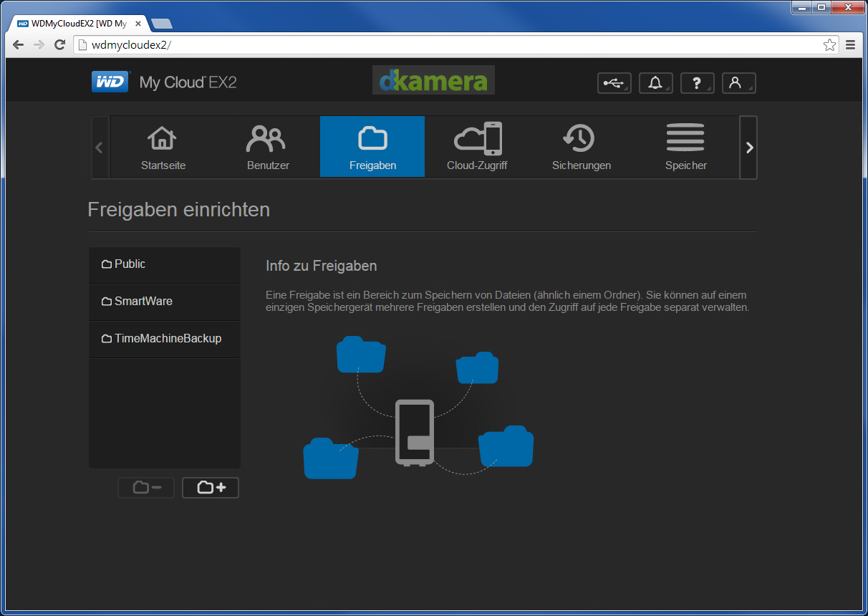Select the Freigaben shares tab
868x616 pixels.
[x=372, y=147]
